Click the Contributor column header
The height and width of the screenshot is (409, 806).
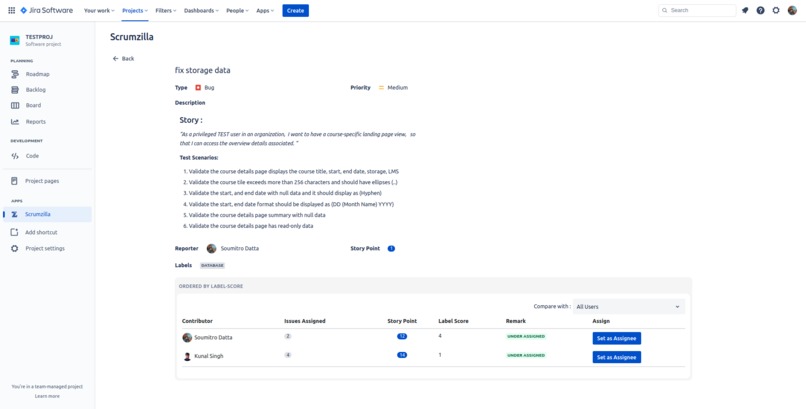pyautogui.click(x=197, y=321)
